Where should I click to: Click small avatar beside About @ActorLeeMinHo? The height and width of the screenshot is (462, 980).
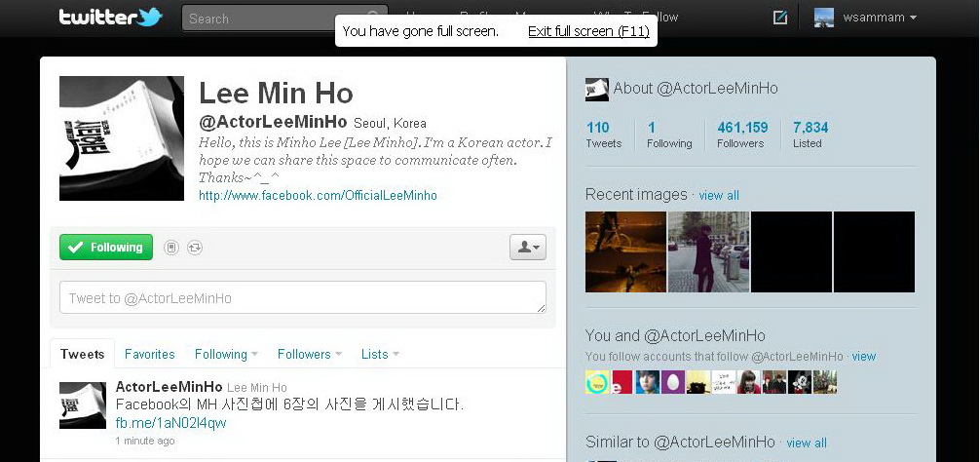[597, 90]
